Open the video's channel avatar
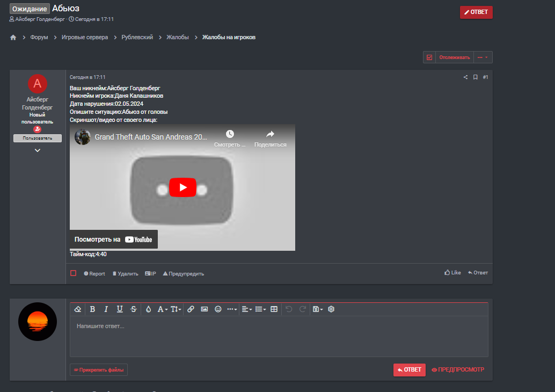555x392 pixels. coord(83,137)
